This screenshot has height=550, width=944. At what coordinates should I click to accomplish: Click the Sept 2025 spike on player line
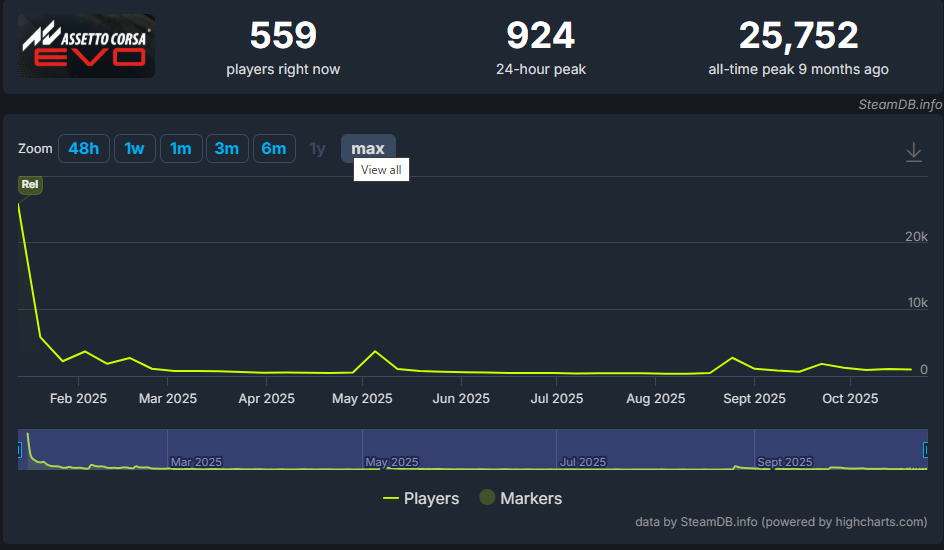tap(733, 358)
